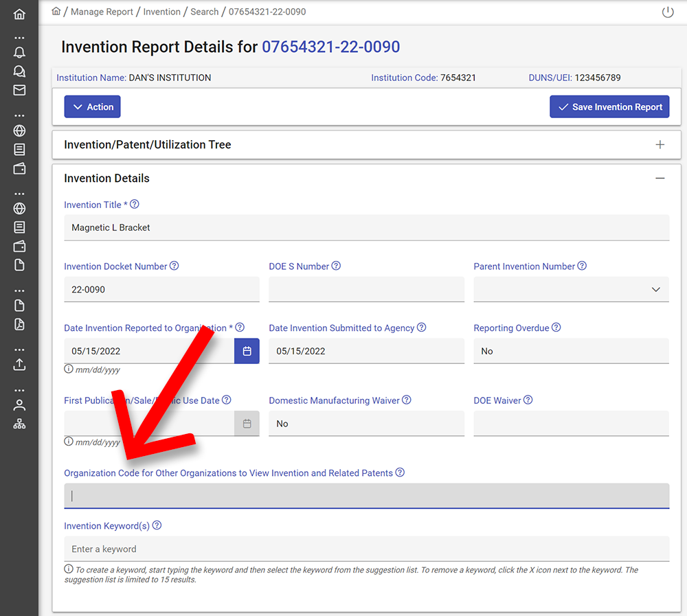Expand the Invention/Patent/Utilization Tree section
Screen dimensions: 687x616
[660, 145]
